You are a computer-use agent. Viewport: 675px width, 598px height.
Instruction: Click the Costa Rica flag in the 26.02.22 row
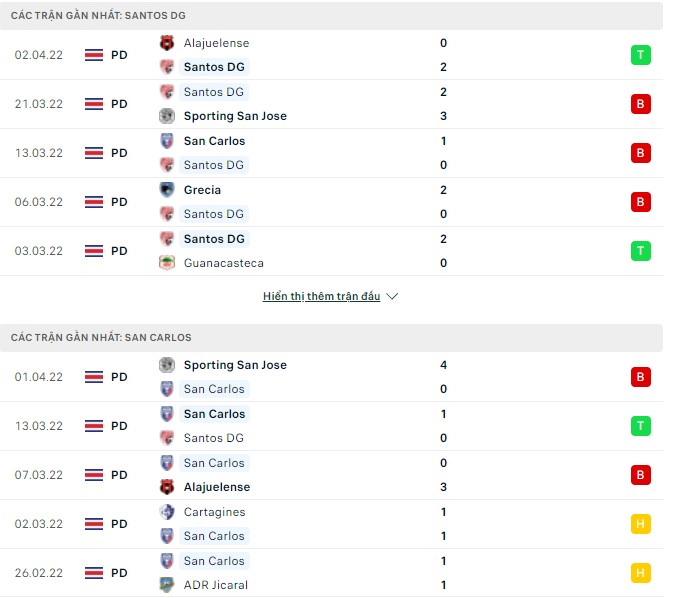pyautogui.click(x=95, y=573)
